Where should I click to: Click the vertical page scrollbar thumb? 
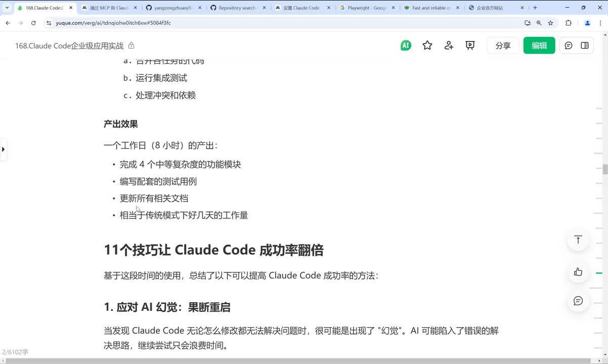pyautogui.click(x=605, y=169)
